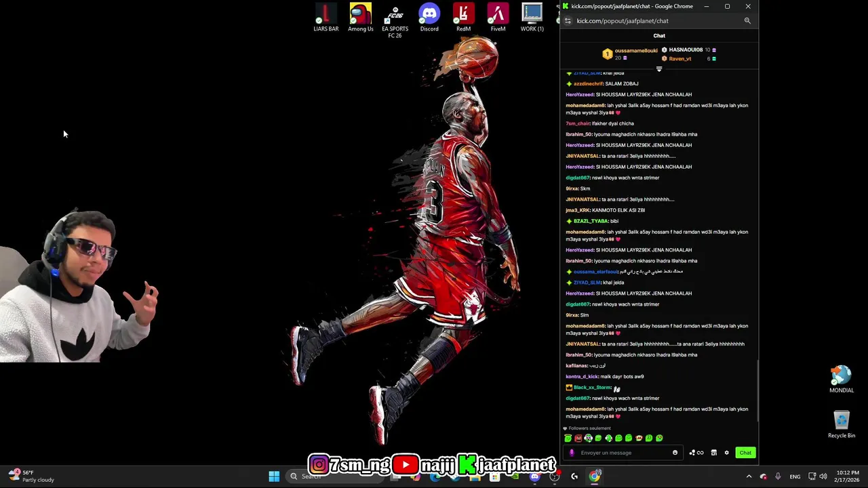This screenshot has height=488, width=868.
Task: Click username 7sm_chair in chat
Action: tap(578, 123)
